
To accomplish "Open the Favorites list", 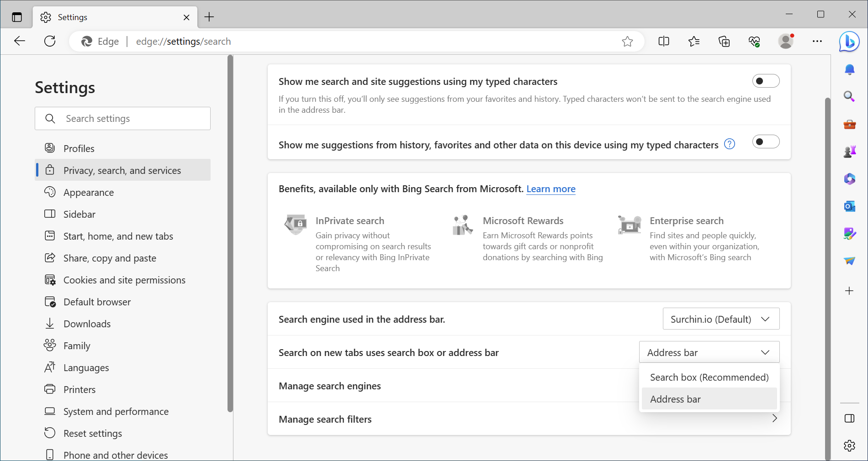I will pyautogui.click(x=694, y=42).
